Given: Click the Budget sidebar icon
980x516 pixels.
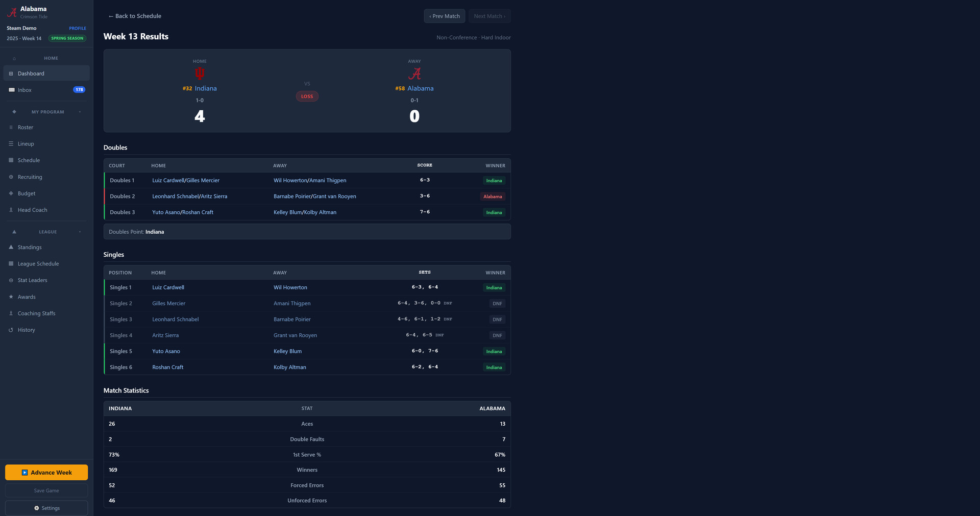Looking at the screenshot, I should [11, 193].
